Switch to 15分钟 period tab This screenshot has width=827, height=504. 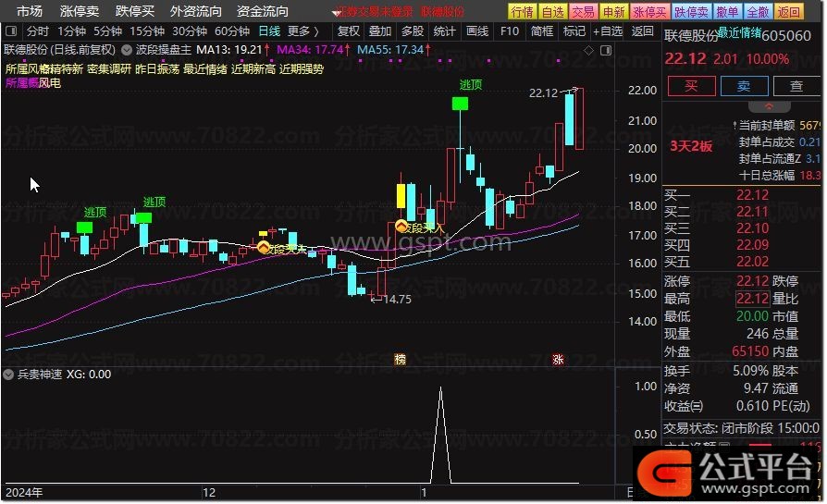click(x=147, y=31)
